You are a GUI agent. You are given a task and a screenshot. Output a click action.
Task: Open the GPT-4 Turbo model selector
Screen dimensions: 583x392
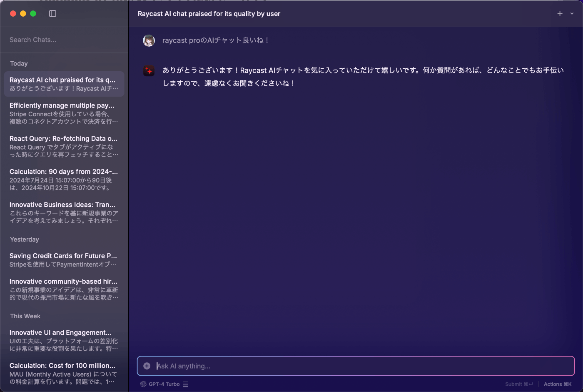pyautogui.click(x=164, y=384)
